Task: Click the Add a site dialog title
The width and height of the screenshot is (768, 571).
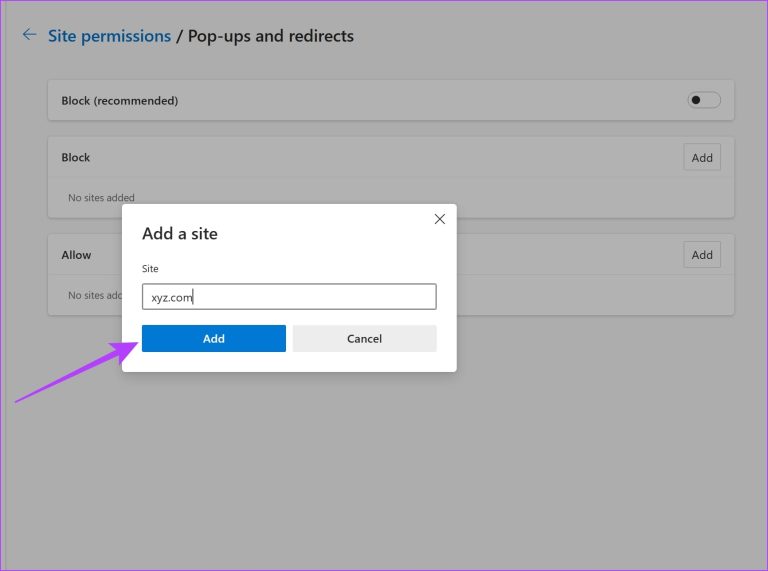Action: pos(180,234)
